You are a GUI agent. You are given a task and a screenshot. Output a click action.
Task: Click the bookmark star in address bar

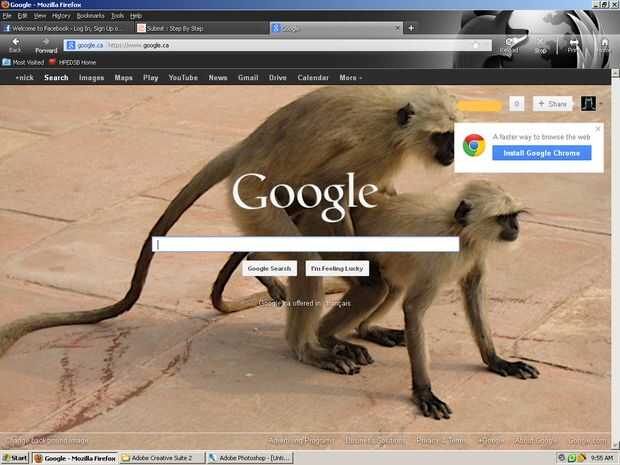pyautogui.click(x=476, y=45)
